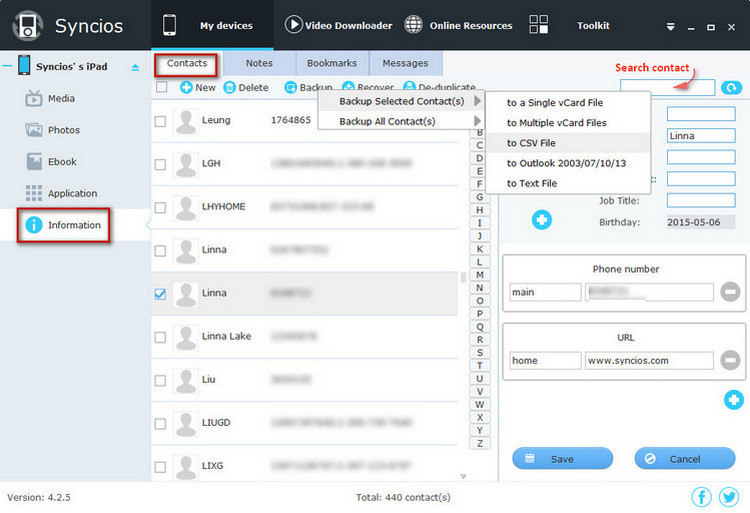Check the Liu contact checkbox
Image resolution: width=750 pixels, height=513 pixels.
(160, 380)
